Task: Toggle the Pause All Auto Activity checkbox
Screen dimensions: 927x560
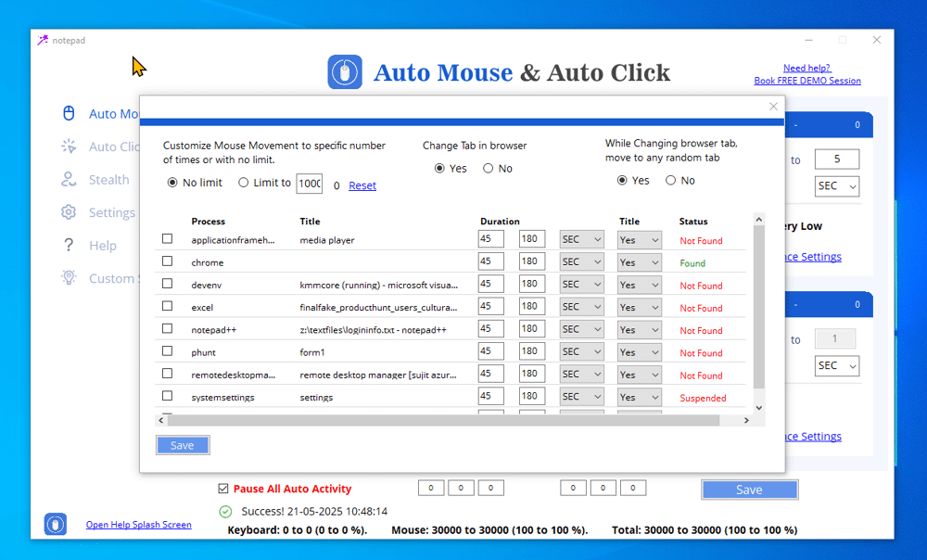Action: 222,489
